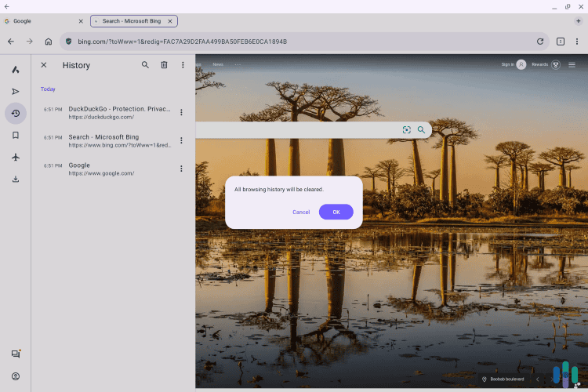
Task: Go back to previous page
Action: click(x=11, y=42)
